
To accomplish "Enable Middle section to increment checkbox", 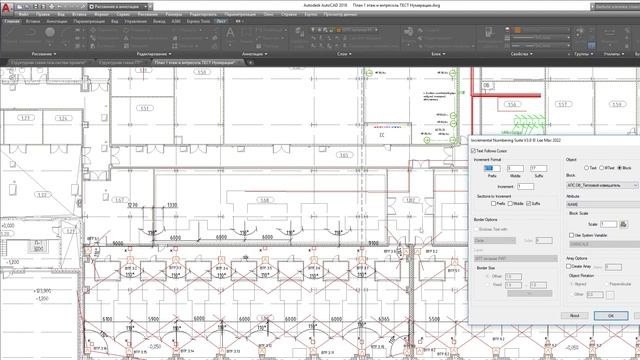I will pyautogui.click(x=510, y=203).
